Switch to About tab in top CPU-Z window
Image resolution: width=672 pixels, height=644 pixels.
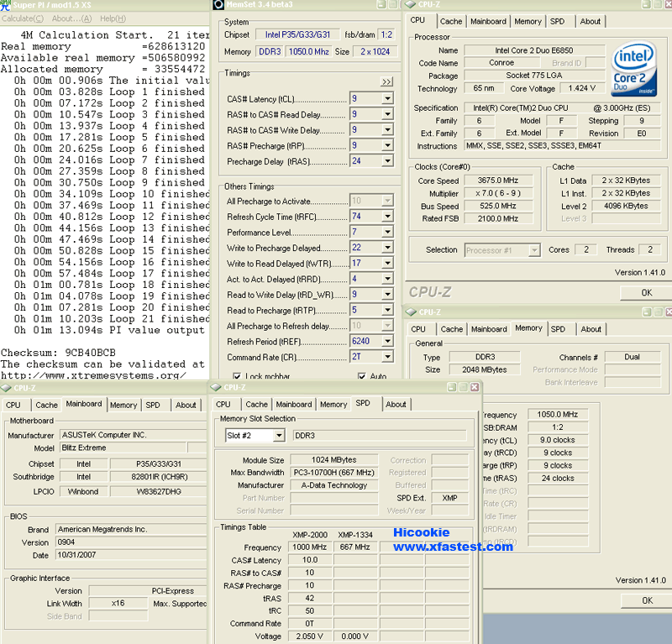[x=591, y=22]
